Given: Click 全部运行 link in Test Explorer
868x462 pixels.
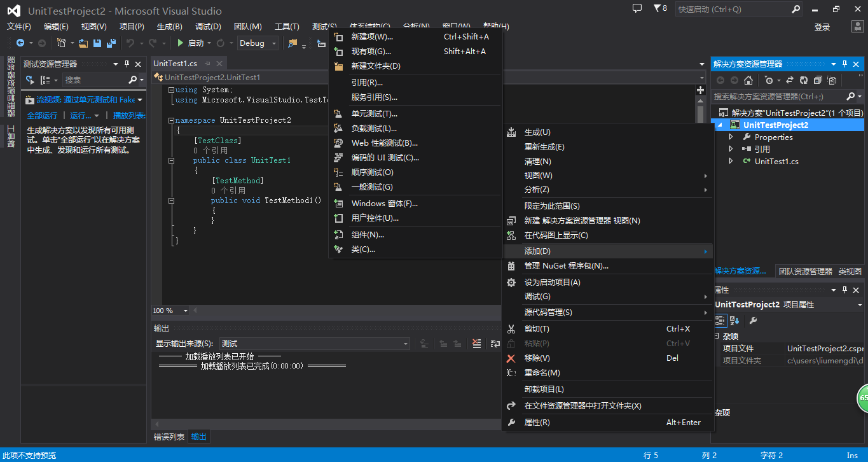Looking at the screenshot, I should pyautogui.click(x=42, y=115).
